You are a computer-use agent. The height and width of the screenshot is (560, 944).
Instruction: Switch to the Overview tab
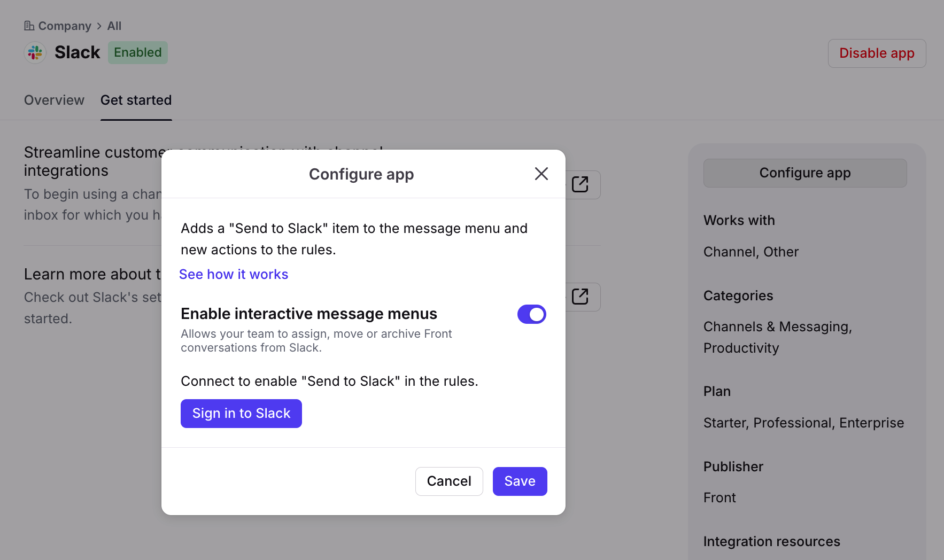[54, 100]
